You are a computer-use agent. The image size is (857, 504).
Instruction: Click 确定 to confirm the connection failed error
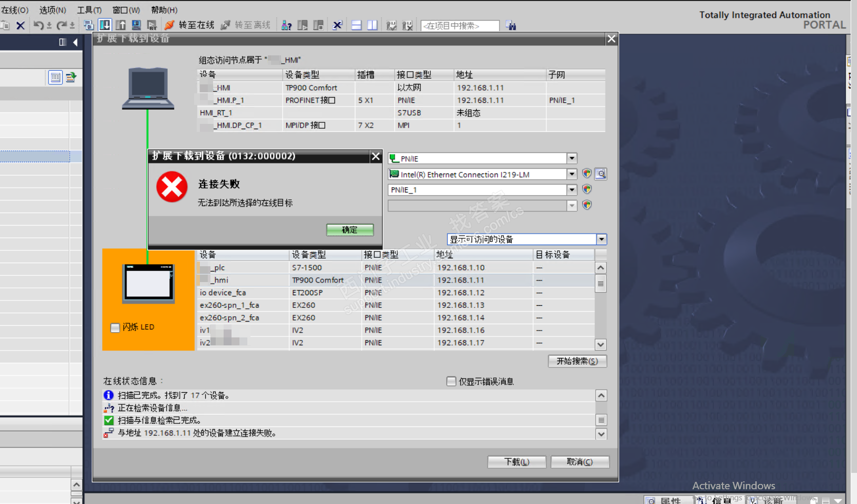350,230
